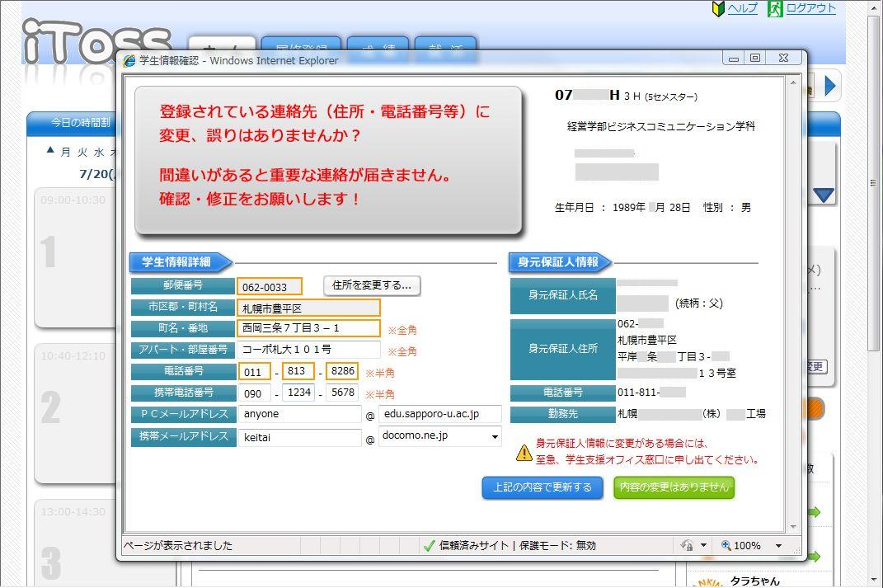Click the status bar privacy icon
883x588 pixels.
pos(687,545)
